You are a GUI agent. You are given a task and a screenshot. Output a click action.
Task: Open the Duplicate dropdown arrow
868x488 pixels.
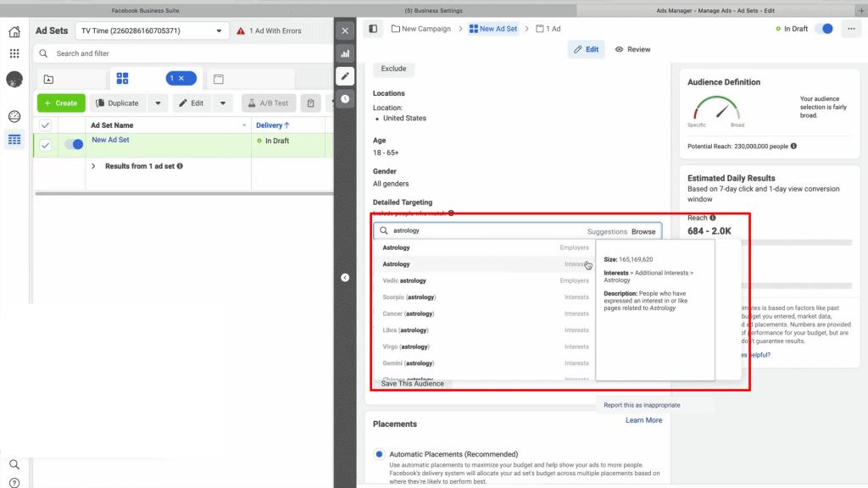click(157, 103)
